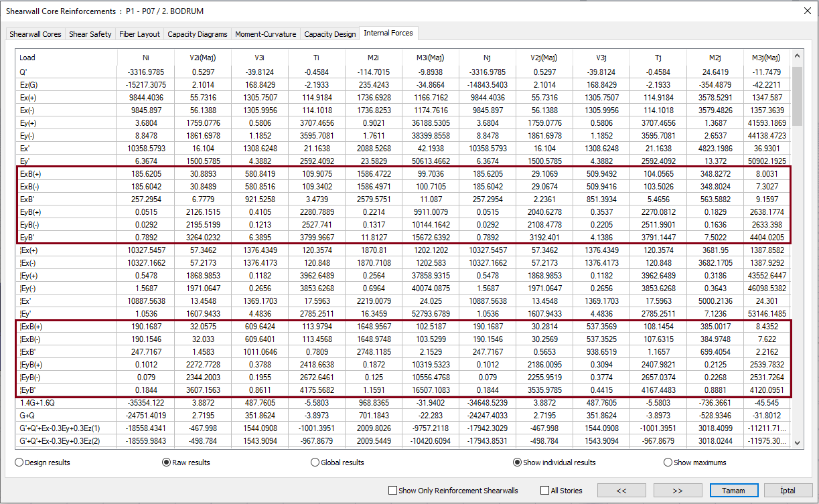Image resolution: width=819 pixels, height=504 pixels.
Task: Enable the Show maximums radio option
Action: pyautogui.click(x=668, y=463)
